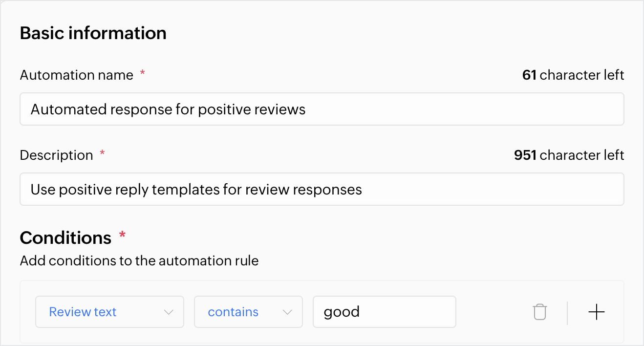The height and width of the screenshot is (346, 644).
Task: Delete the condition with the trash icon
Action: (x=540, y=312)
